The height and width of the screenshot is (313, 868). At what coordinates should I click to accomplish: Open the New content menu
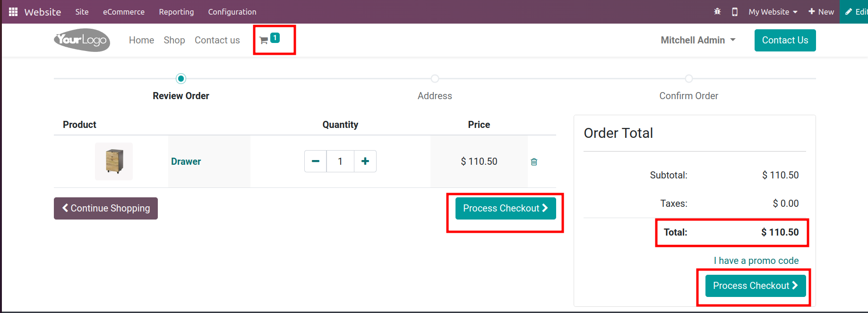pyautogui.click(x=821, y=12)
